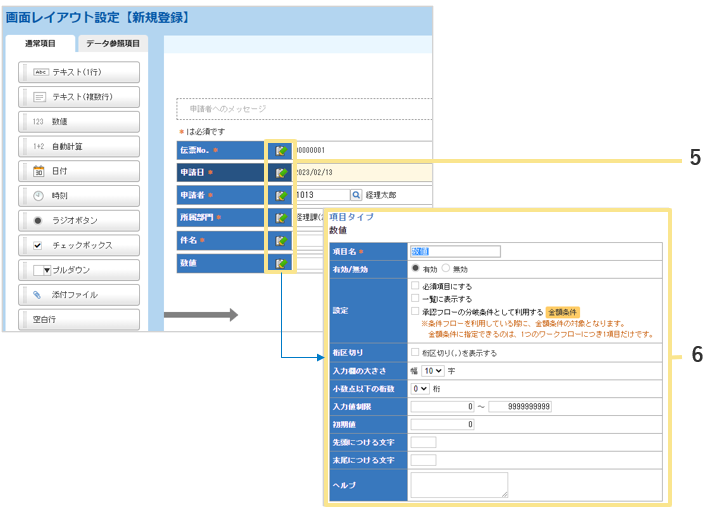Enable the 必須項目にする checkbox
Image resolution: width=712 pixels, height=512 pixels.
(415, 286)
